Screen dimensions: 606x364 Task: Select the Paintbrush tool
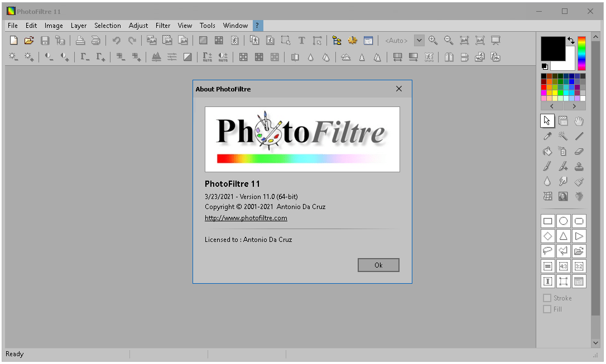pos(547,166)
